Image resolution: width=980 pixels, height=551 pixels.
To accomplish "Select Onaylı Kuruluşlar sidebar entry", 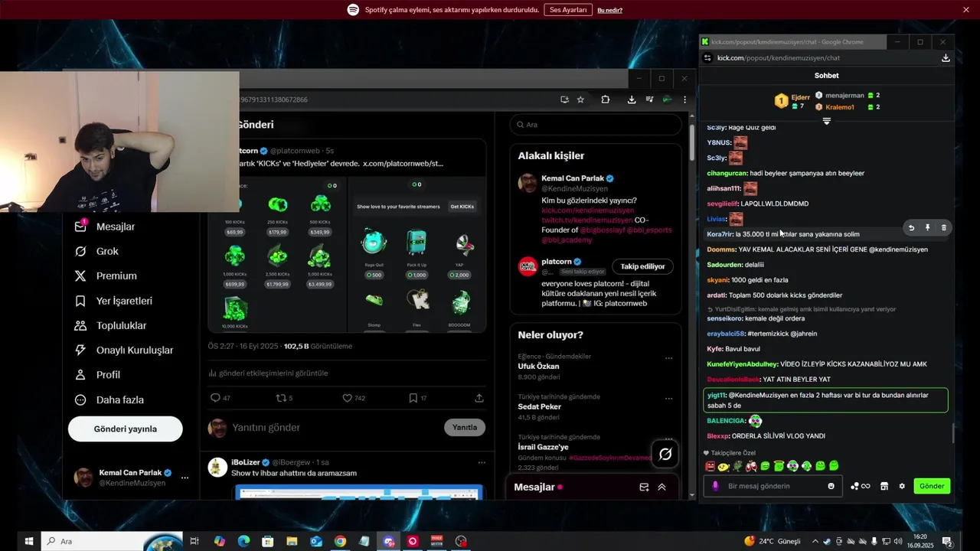I will point(123,350).
